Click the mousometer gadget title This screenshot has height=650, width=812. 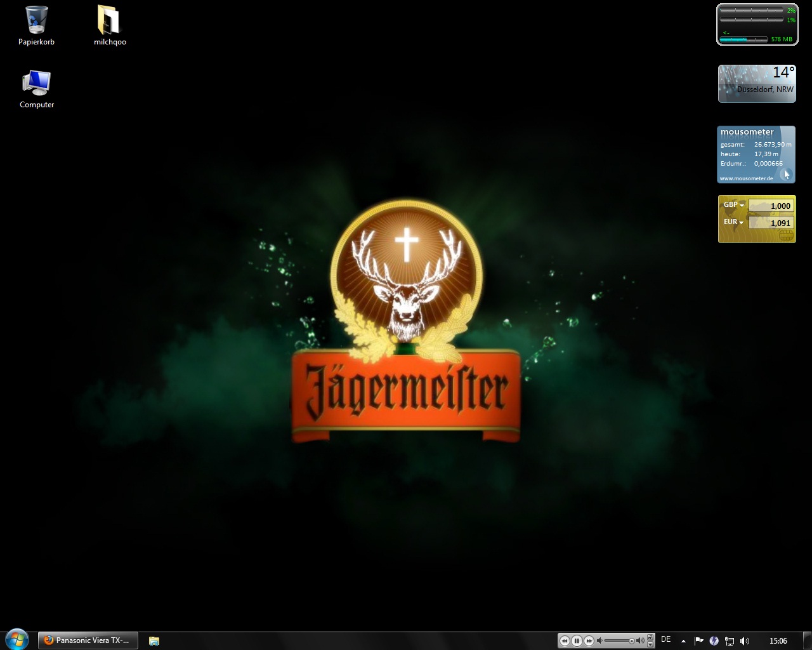[747, 132]
